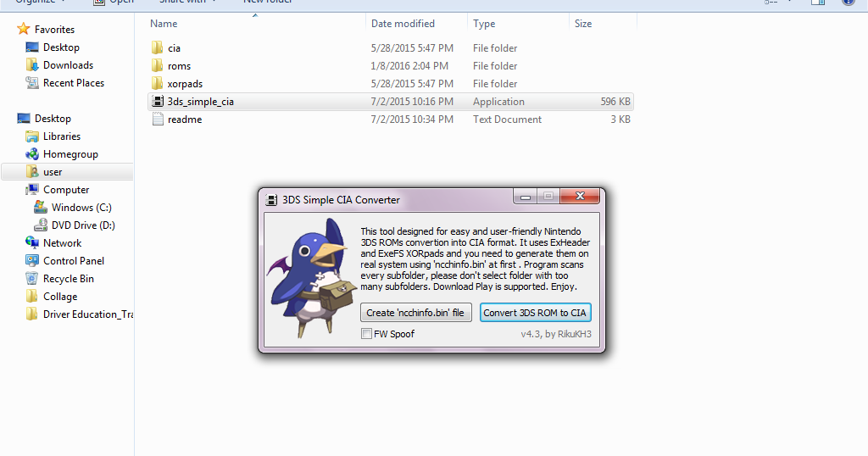The width and height of the screenshot is (868, 456).
Task: Click the Control Panel icon
Action: 32,260
